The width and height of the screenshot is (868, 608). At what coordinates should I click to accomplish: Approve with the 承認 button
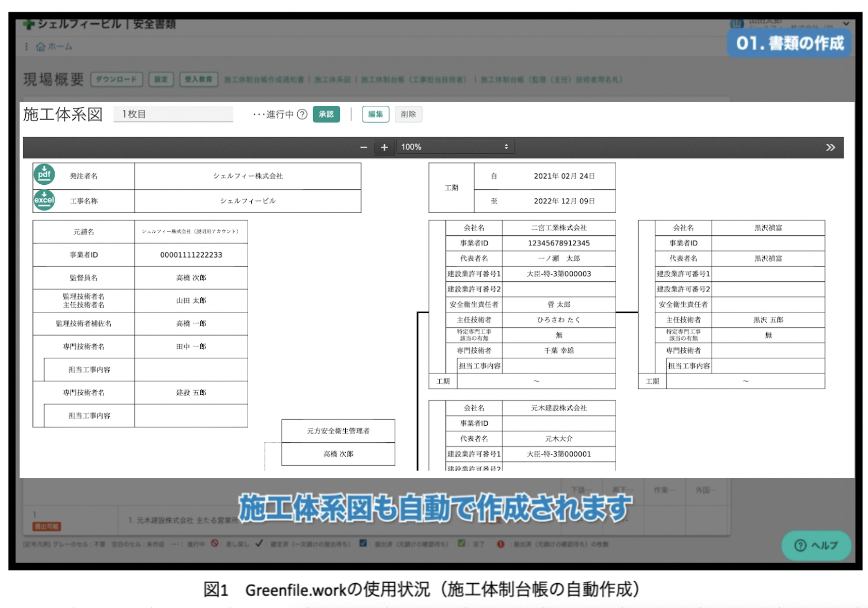pyautogui.click(x=326, y=115)
